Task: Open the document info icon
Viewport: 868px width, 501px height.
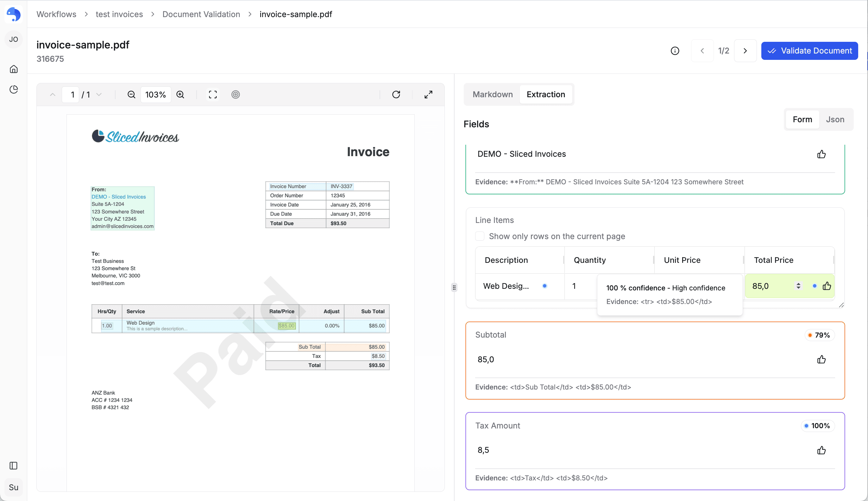Action: coord(675,51)
